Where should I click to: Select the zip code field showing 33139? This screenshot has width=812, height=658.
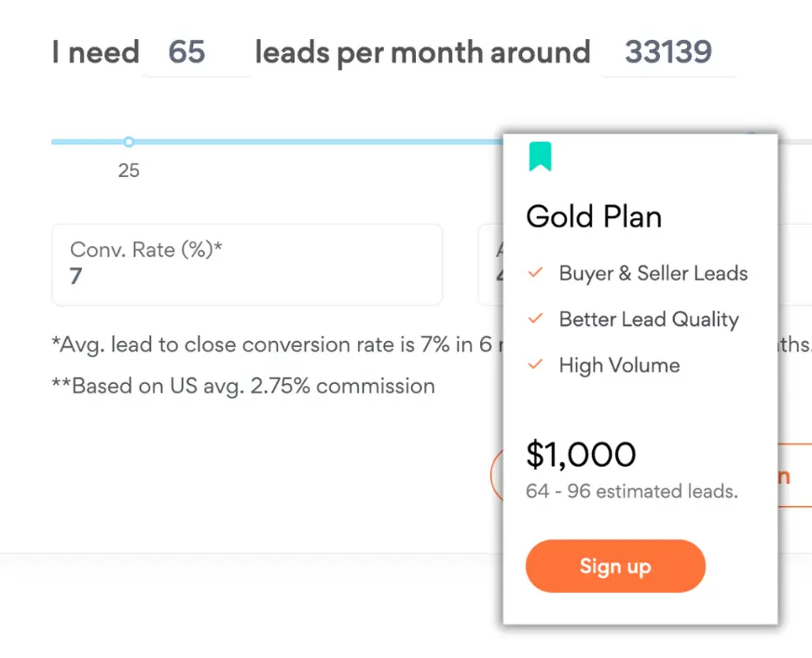click(668, 53)
